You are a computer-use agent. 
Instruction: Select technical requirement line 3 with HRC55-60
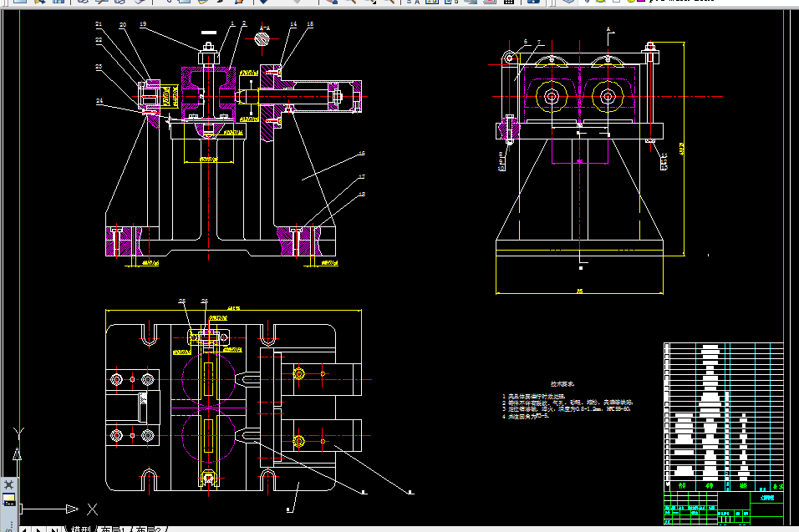tap(567, 408)
